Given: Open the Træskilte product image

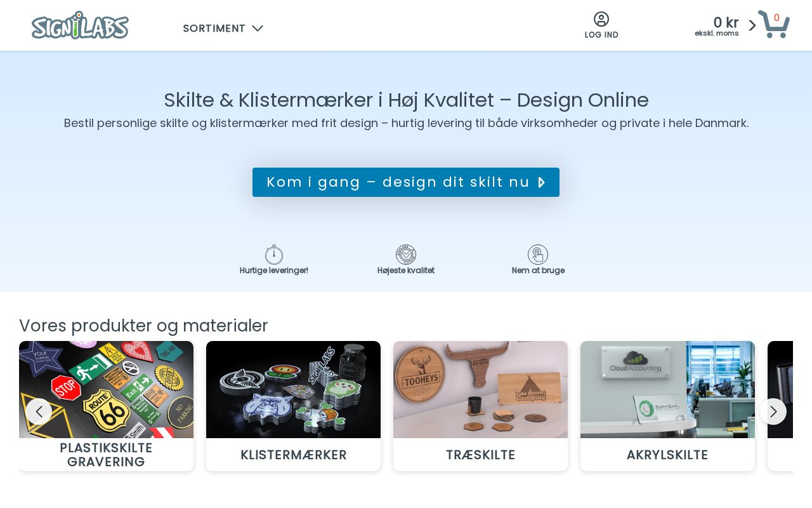Looking at the screenshot, I should click(480, 389).
